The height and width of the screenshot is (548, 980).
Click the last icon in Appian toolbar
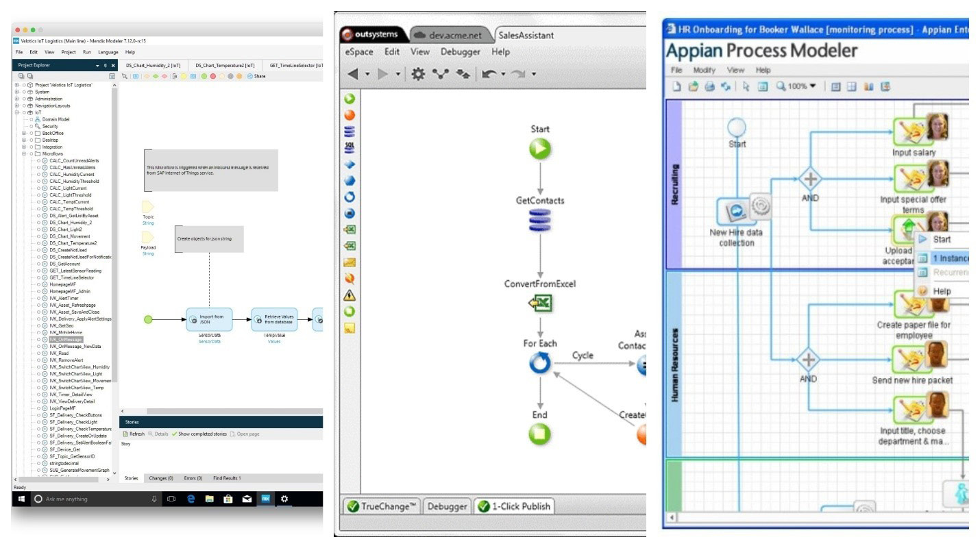click(x=885, y=86)
